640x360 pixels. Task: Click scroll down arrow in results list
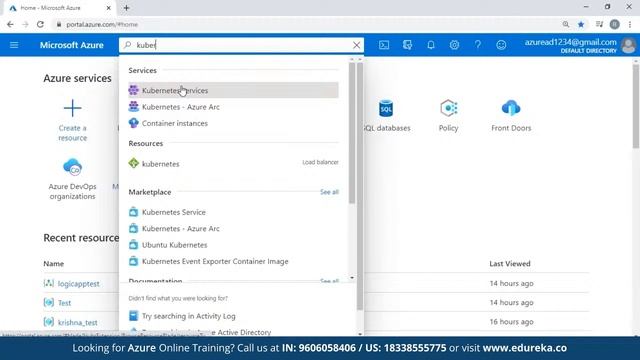352,278
